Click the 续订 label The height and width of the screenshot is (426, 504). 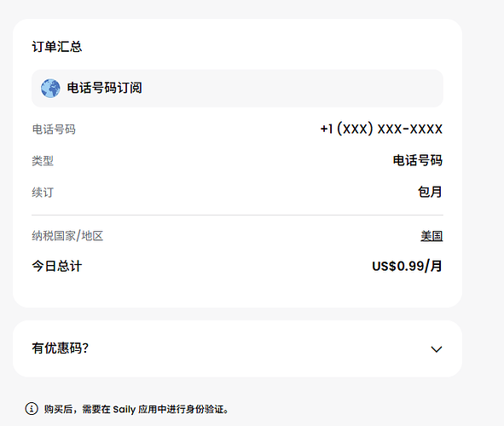43,193
